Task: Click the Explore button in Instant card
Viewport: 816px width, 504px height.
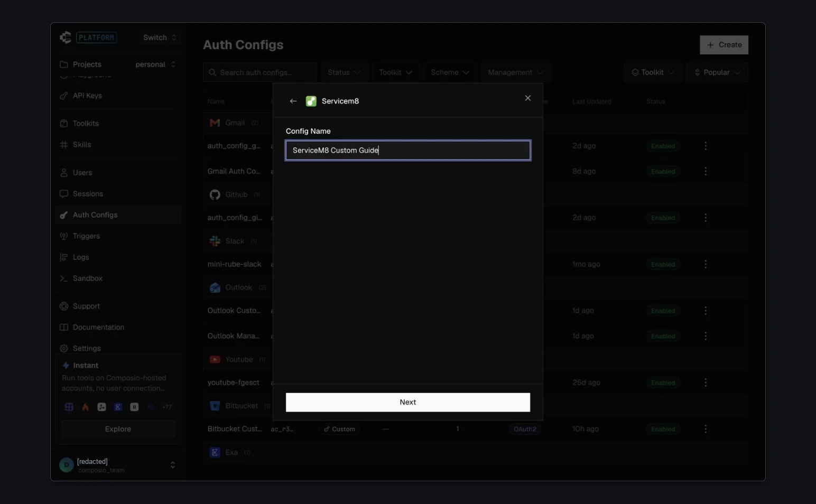Action: pos(118,429)
